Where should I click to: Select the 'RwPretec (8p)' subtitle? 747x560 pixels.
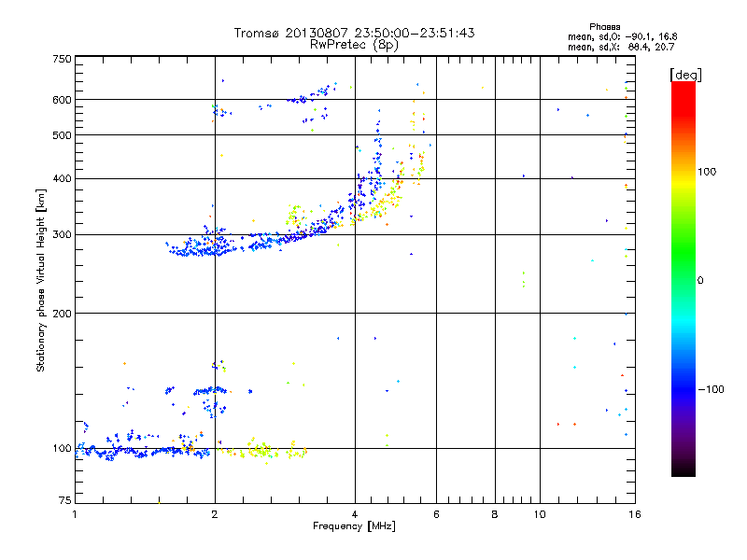[354, 45]
